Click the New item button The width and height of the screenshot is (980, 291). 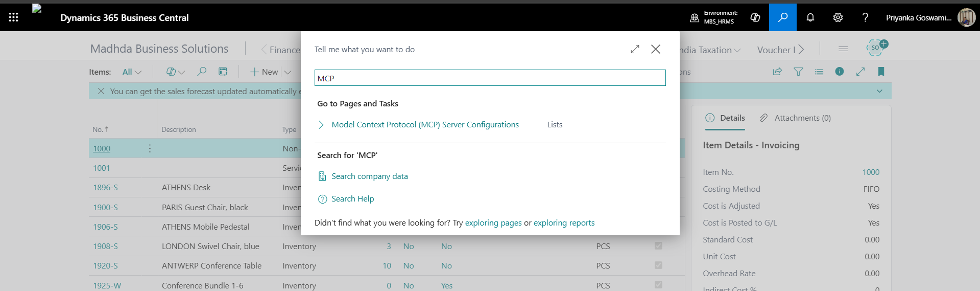click(x=264, y=72)
